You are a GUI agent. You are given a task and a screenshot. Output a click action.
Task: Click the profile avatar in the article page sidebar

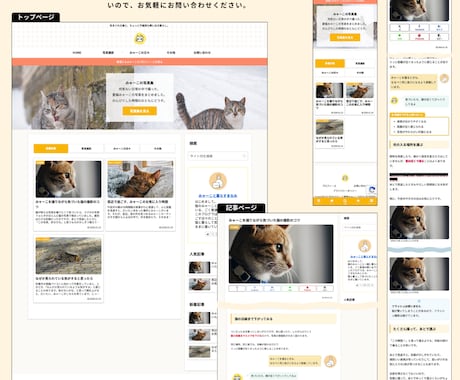coord(365,246)
